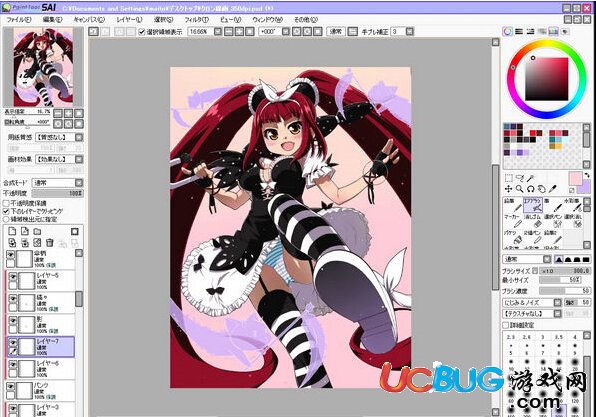Hide the 影 shadow layer eye

(13, 320)
